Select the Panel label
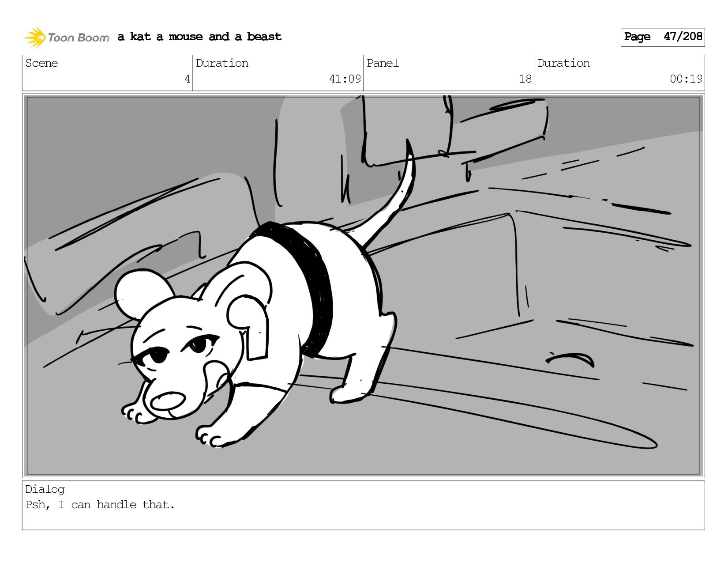The height and width of the screenshot is (563, 728). tap(383, 63)
